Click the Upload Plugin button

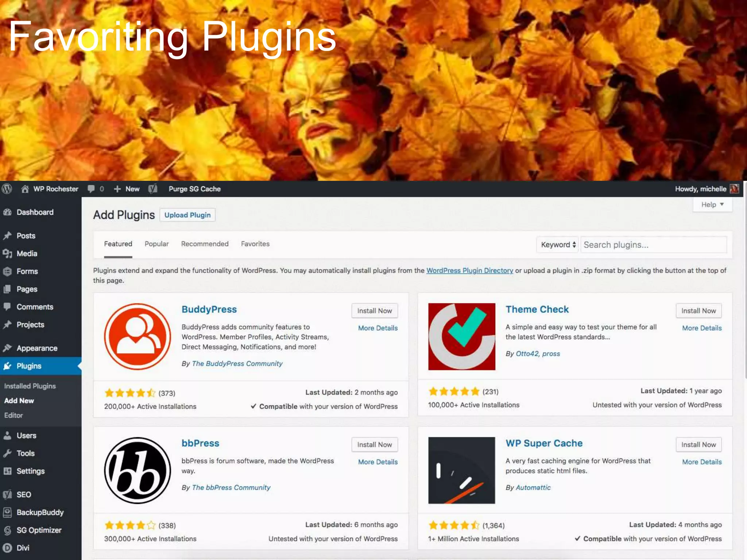187,215
